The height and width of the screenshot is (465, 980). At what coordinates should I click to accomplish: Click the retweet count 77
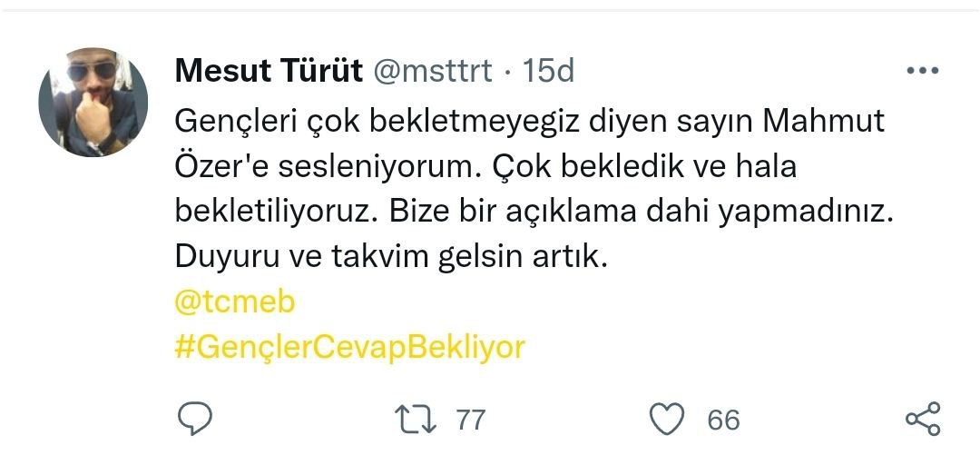pos(470,420)
